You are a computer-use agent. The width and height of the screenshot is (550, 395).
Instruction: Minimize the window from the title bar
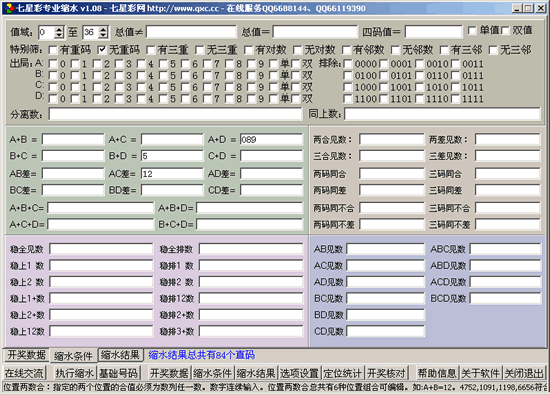coord(516,8)
